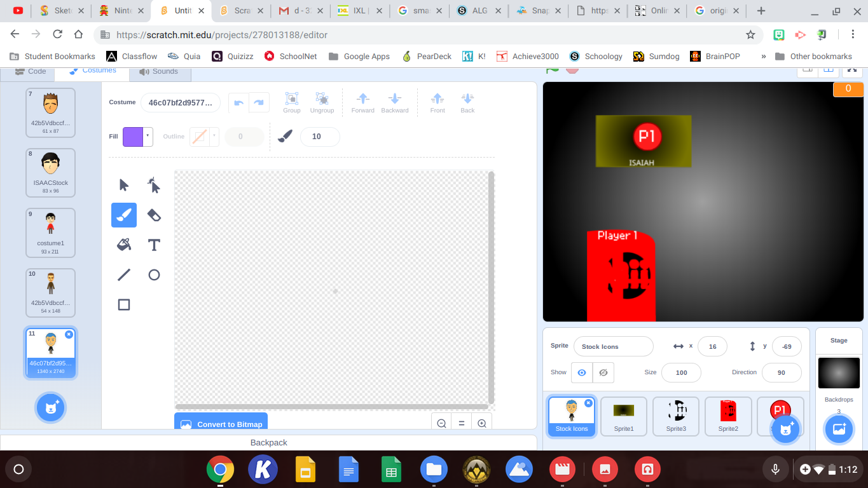This screenshot has height=488, width=868.
Task: Click the Undo arrow button
Action: (x=239, y=102)
